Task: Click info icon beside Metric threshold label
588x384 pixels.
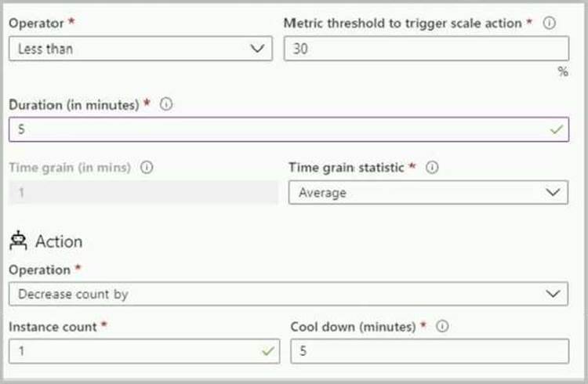Action: [x=550, y=24]
